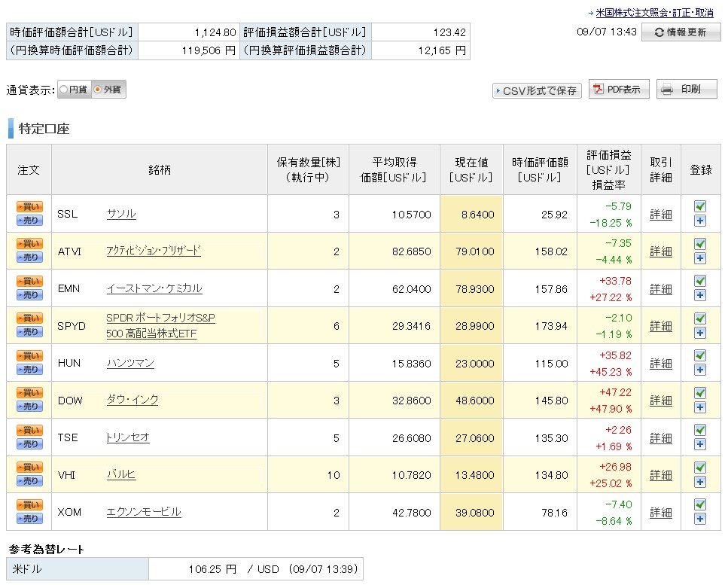Select the 外貨 currency display option

[x=108, y=90]
